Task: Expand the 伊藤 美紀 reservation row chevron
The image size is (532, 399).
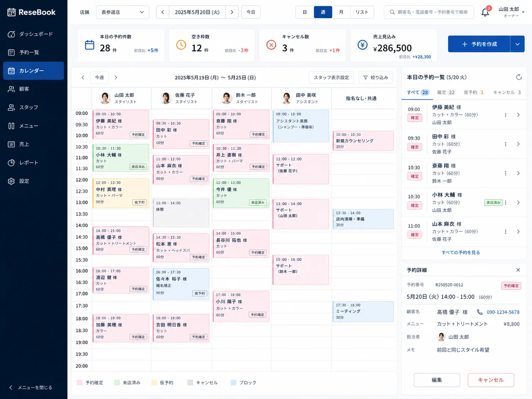Action: [x=518, y=115]
